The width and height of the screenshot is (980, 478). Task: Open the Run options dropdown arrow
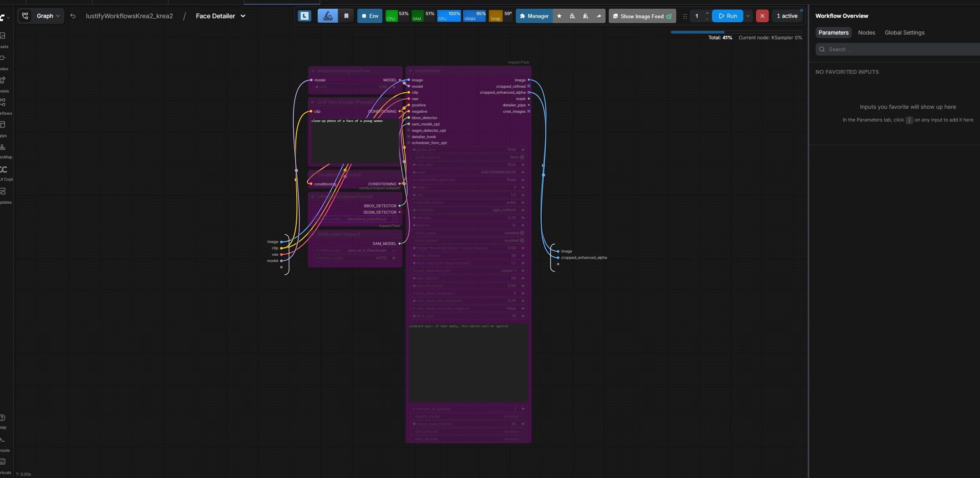click(748, 16)
